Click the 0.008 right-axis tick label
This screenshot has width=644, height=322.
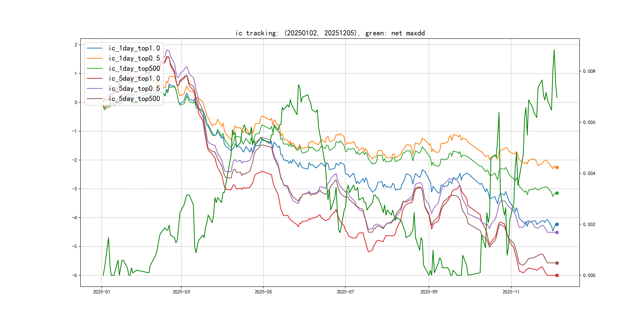[x=589, y=71]
